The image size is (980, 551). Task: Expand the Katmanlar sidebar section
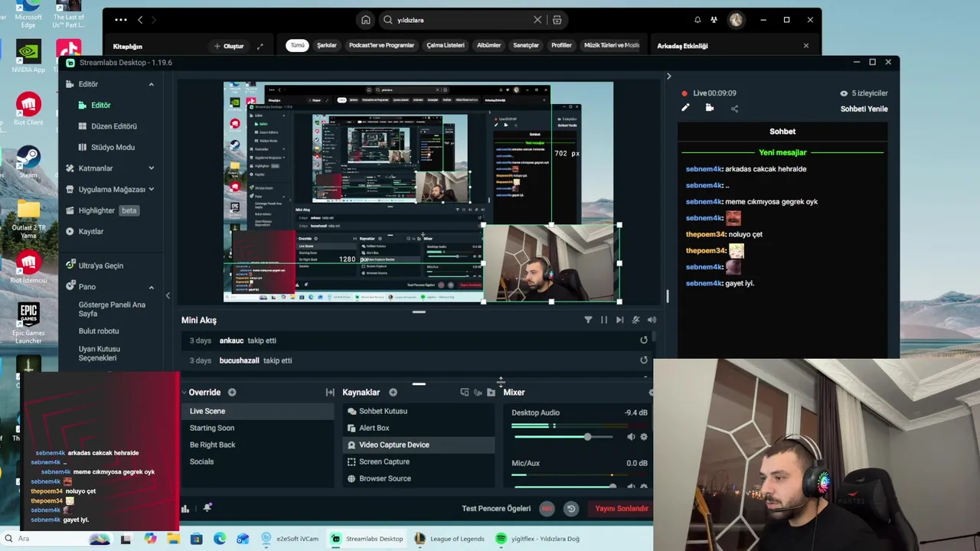151,168
